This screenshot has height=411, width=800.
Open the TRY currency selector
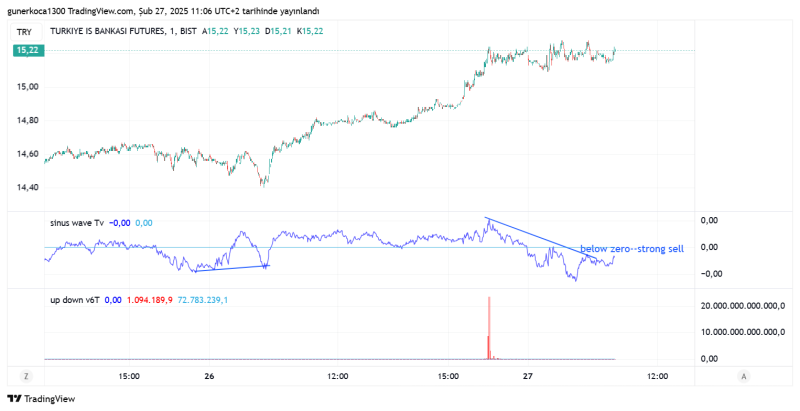(25, 33)
